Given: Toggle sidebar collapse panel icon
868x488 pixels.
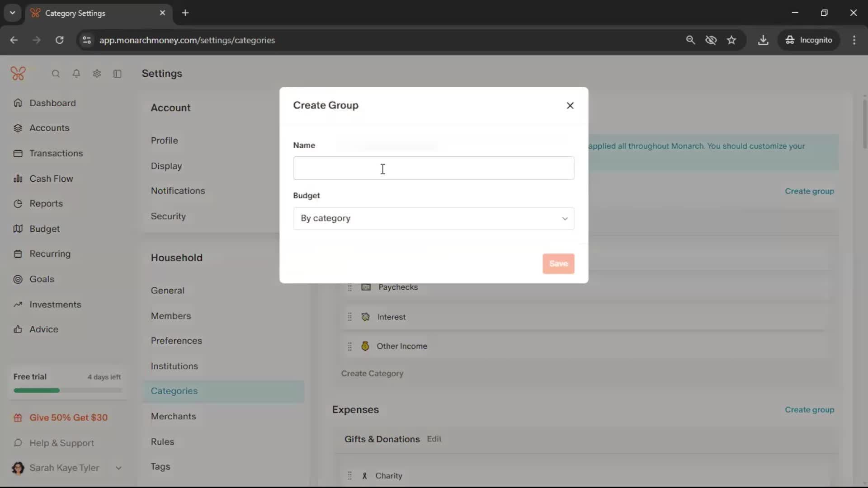Looking at the screenshot, I should (118, 74).
